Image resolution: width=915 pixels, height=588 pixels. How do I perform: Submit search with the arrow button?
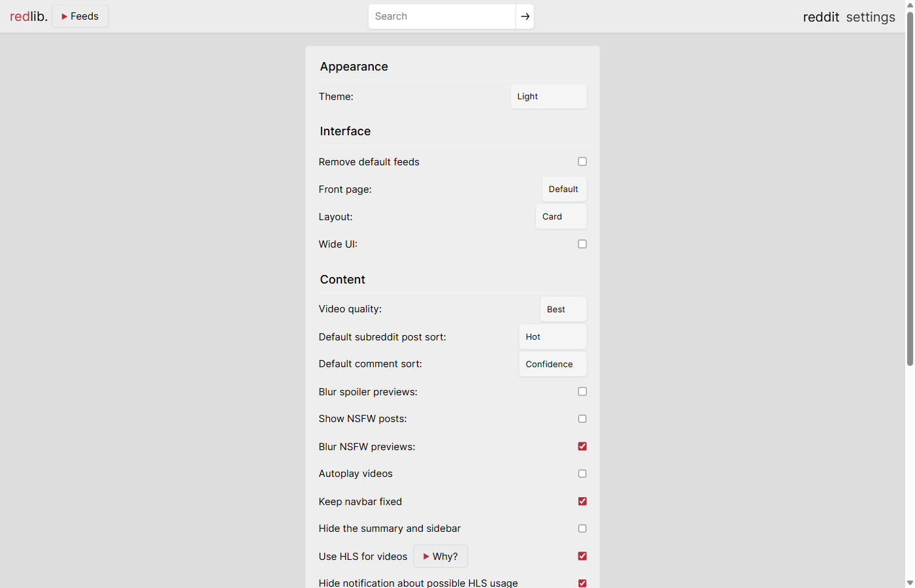click(525, 16)
